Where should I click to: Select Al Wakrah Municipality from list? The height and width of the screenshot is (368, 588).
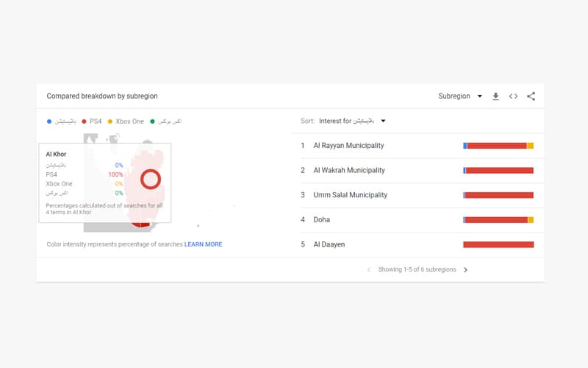[x=348, y=170]
